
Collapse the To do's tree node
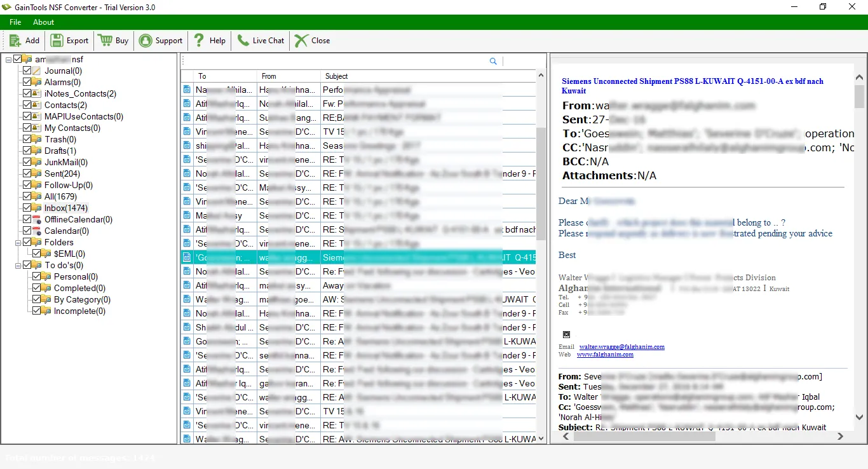click(18, 265)
